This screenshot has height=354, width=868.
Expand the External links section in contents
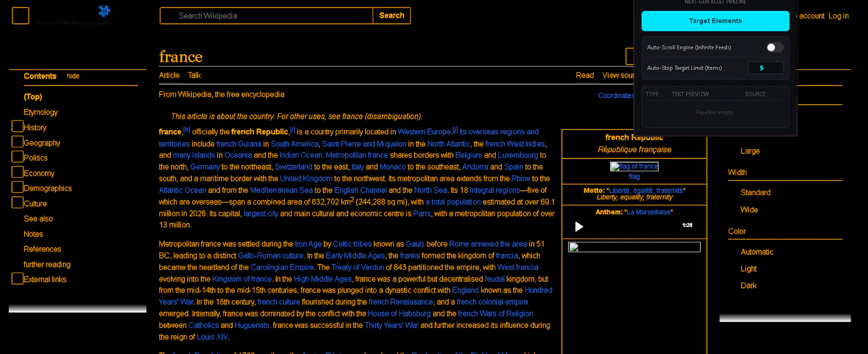17,279
